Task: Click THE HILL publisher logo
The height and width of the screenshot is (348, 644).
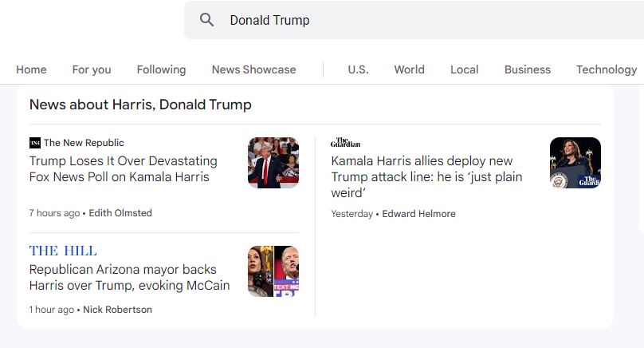Action: [63, 251]
